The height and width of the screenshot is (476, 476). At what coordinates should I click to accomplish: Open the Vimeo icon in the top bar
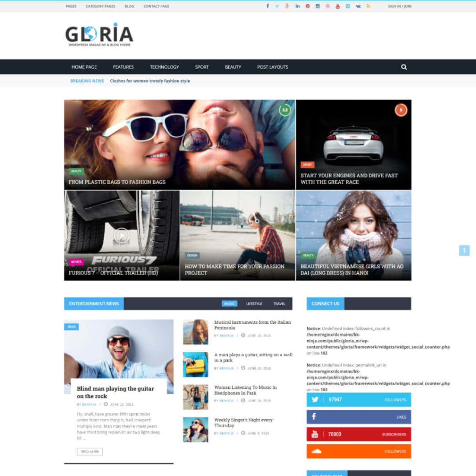(x=348, y=6)
